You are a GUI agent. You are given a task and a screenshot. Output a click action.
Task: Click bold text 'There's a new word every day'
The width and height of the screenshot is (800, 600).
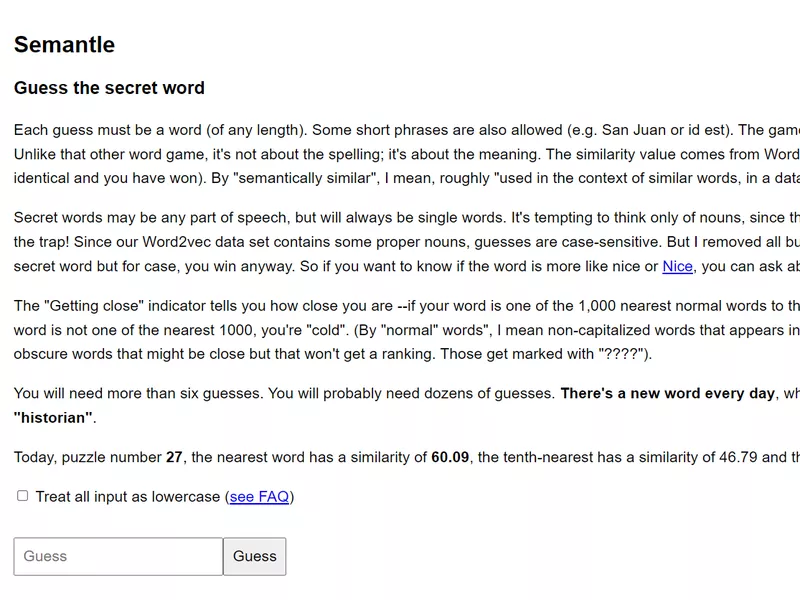pyautogui.click(x=667, y=393)
